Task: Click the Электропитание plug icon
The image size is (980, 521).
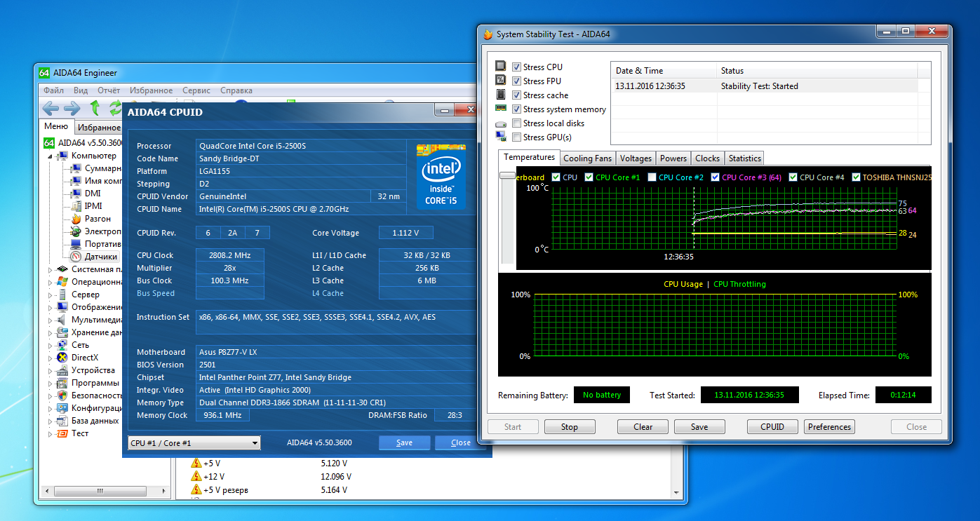Action: [x=76, y=231]
